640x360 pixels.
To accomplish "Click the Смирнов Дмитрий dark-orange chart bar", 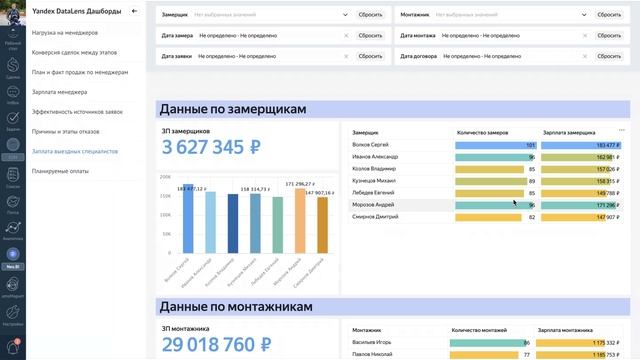I will 322,225.
